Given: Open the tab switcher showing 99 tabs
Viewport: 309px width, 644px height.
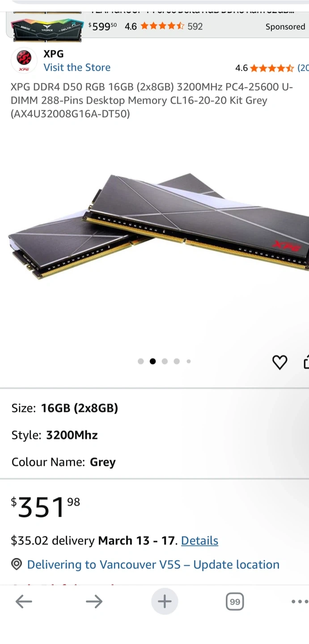Looking at the screenshot, I should (x=235, y=602).
